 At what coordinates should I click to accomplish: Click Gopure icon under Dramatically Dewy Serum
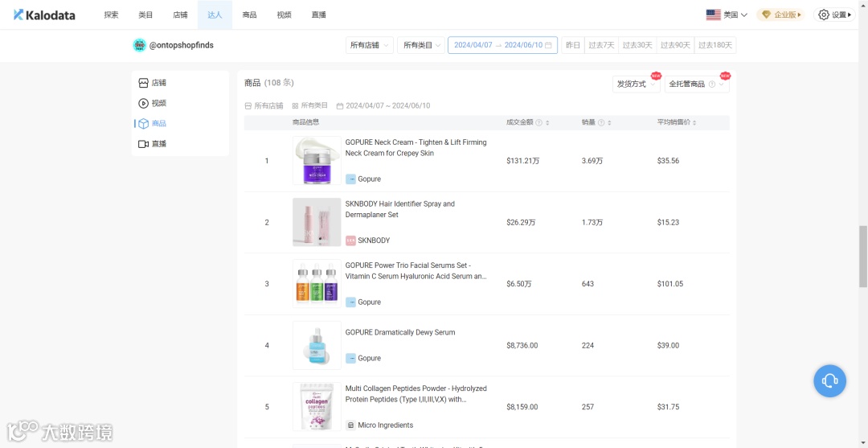pyautogui.click(x=350, y=358)
